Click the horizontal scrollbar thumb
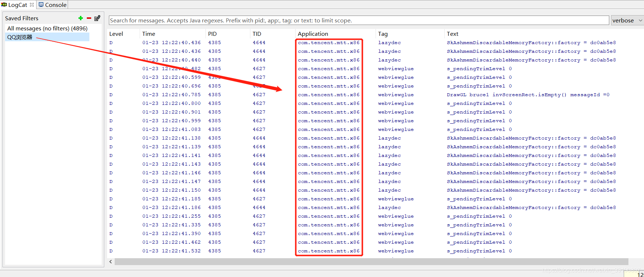644x277 pixels. point(372,261)
